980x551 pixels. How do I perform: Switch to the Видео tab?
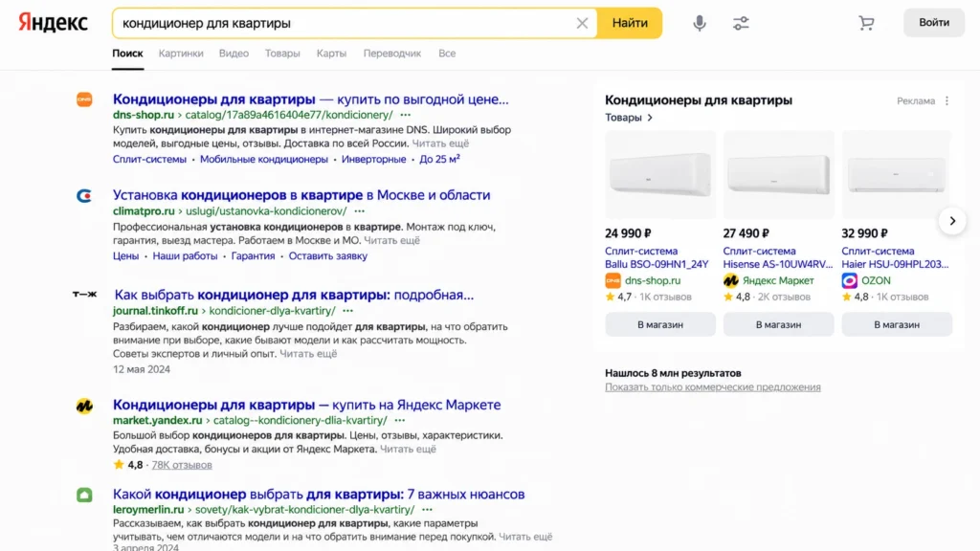point(234,54)
